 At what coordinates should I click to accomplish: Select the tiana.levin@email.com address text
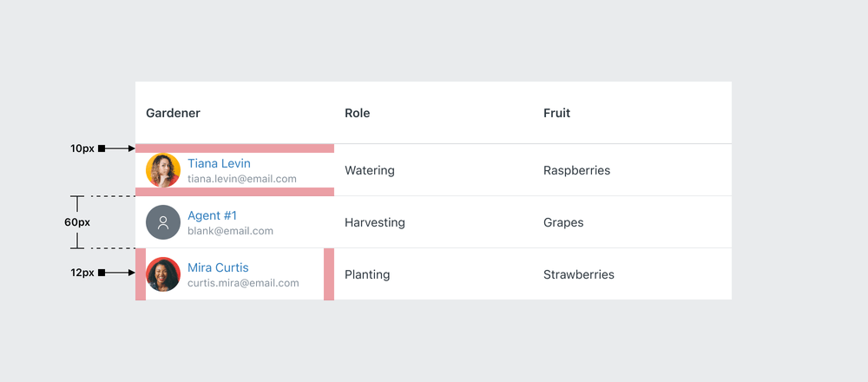click(x=242, y=179)
